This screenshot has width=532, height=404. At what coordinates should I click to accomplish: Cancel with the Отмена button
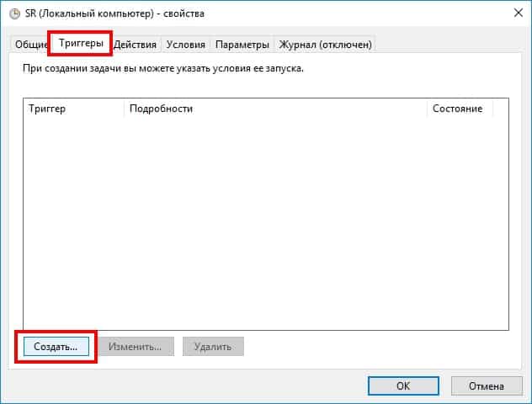[487, 385]
